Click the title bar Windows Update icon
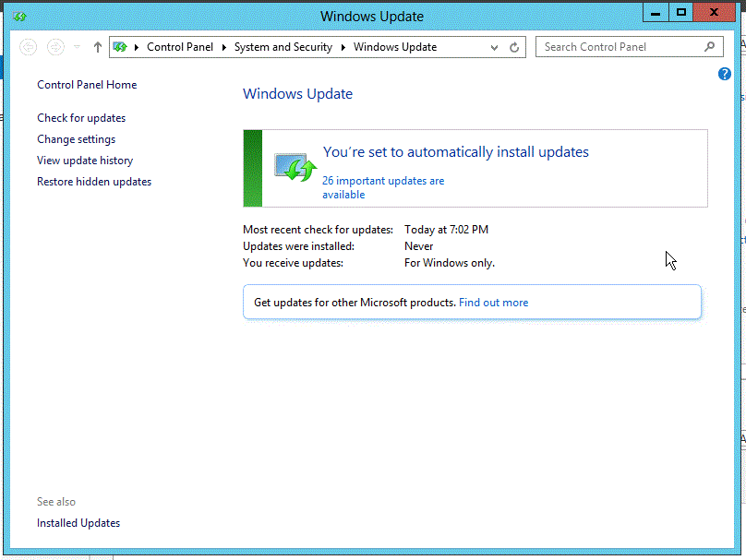Viewport: 746px width, 560px height. pos(20,17)
